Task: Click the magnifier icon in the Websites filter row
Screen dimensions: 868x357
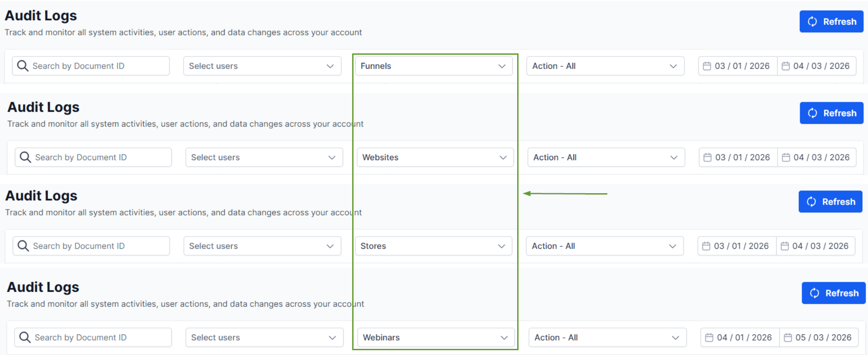Action: point(25,157)
